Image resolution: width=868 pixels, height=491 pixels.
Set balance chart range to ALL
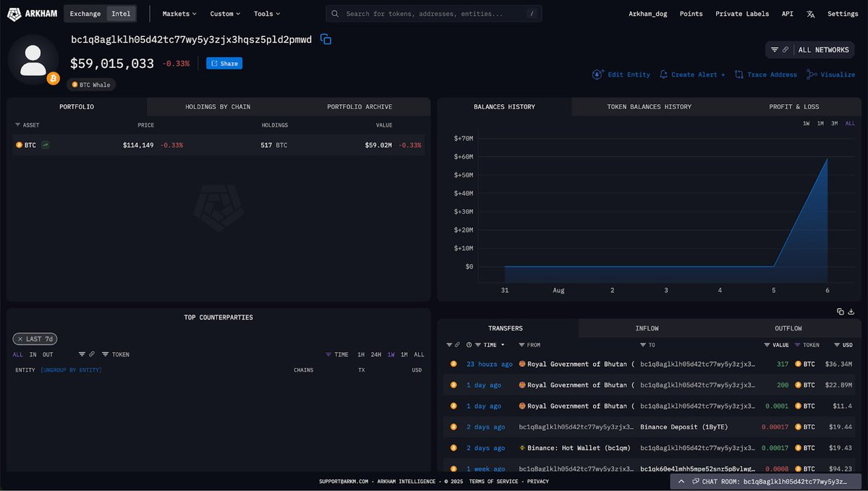850,124
